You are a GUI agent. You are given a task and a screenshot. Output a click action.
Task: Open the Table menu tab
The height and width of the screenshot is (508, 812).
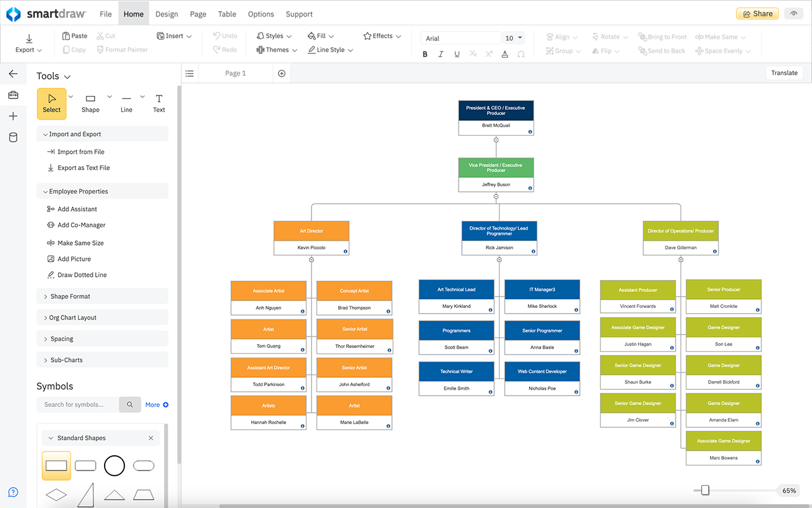coord(227,14)
